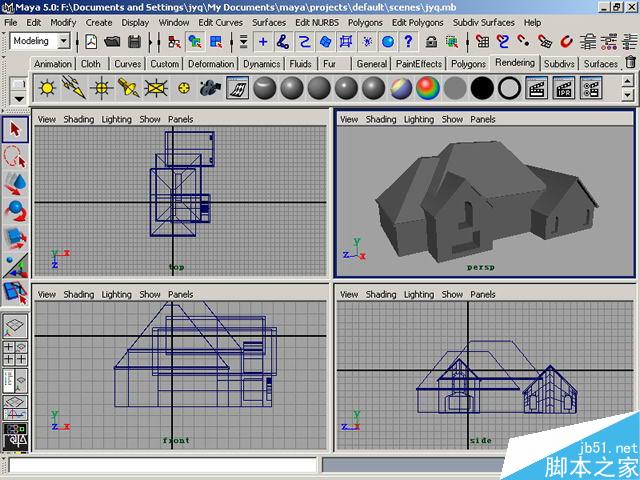
Task: Click the solid black shader sphere
Action: click(x=482, y=88)
